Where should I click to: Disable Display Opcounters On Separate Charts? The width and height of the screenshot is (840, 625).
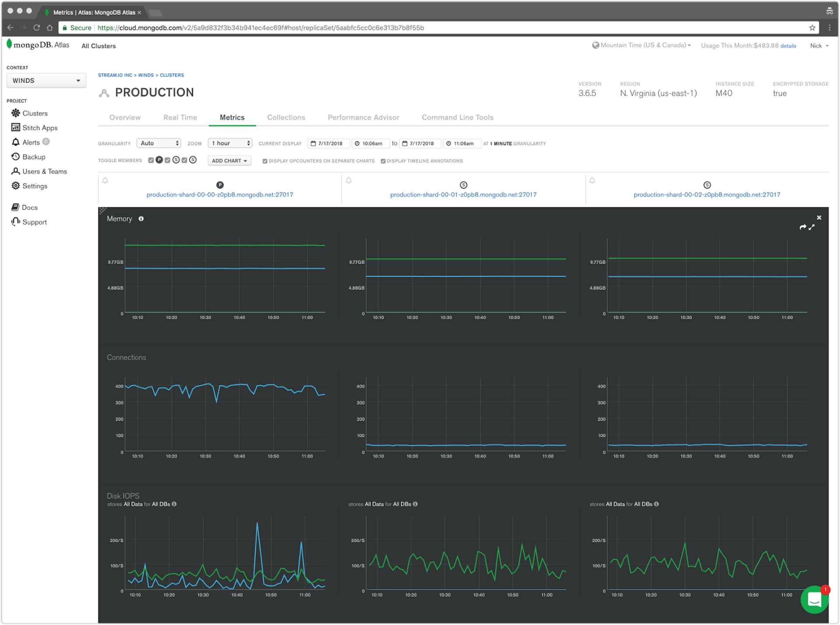tap(265, 161)
